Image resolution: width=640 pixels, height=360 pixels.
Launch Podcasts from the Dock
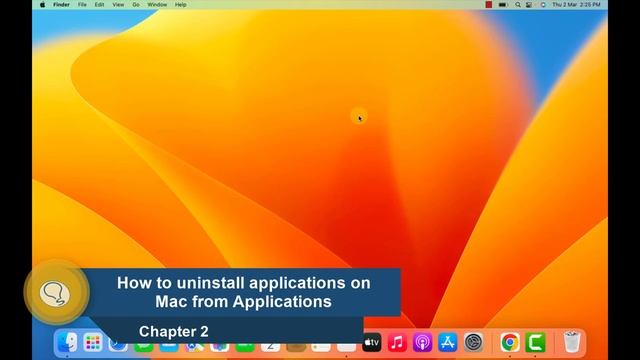422,342
